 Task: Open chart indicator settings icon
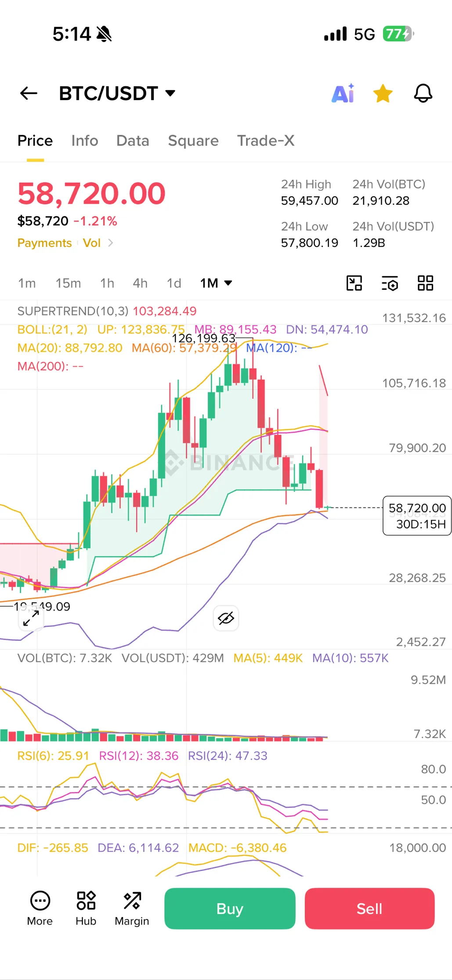click(390, 283)
